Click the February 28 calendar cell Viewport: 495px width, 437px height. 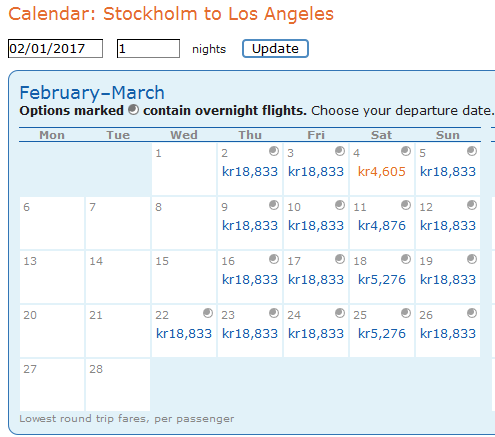click(x=118, y=385)
